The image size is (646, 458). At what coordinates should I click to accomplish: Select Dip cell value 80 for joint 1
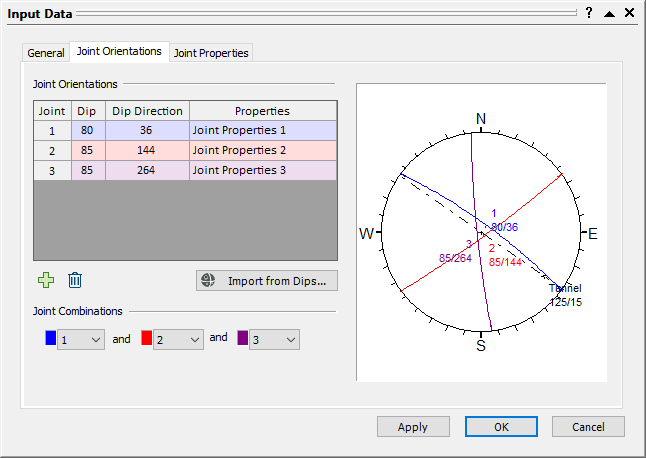coord(88,131)
